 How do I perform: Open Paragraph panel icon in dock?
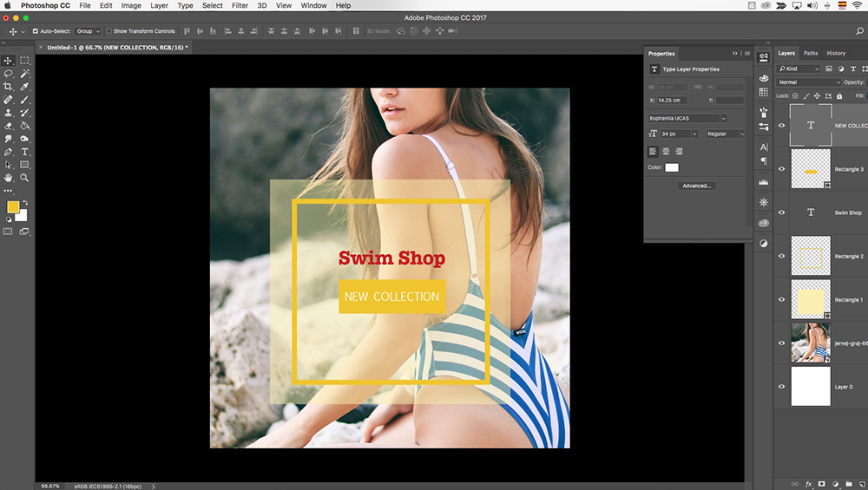point(764,161)
